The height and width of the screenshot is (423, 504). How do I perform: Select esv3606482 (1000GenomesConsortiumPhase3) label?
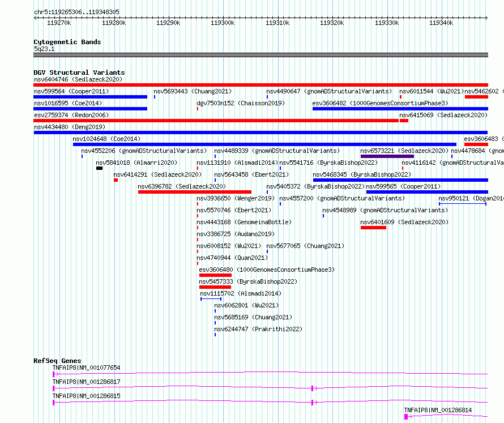point(380,103)
